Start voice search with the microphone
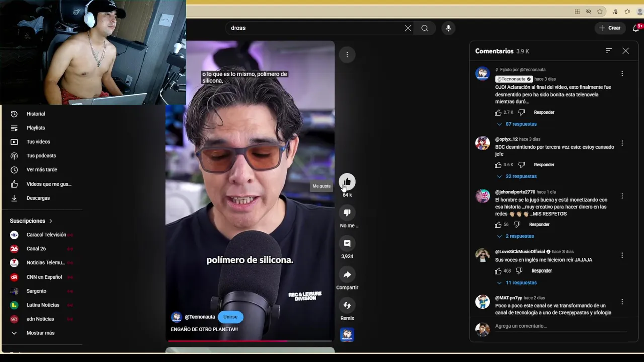Image resolution: width=644 pixels, height=362 pixels. (x=448, y=28)
